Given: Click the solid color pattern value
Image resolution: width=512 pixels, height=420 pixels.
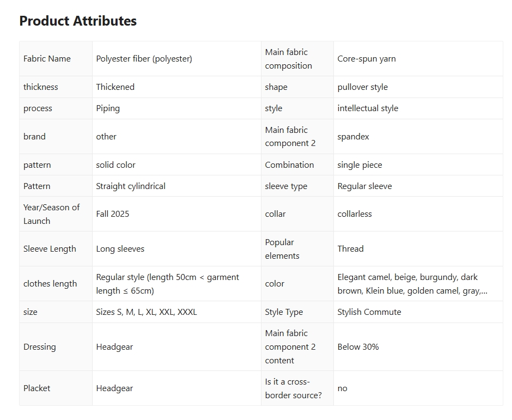Looking at the screenshot, I should pos(115,165).
